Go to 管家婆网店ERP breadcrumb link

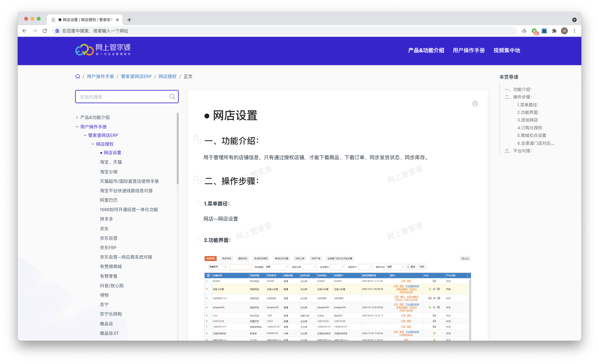(x=136, y=76)
